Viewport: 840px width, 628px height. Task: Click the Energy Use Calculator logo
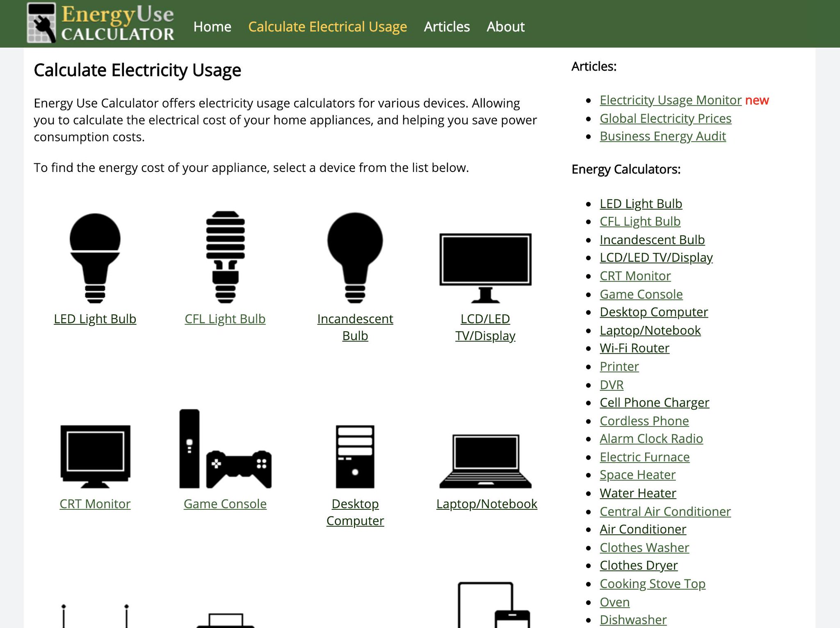coord(101,23)
